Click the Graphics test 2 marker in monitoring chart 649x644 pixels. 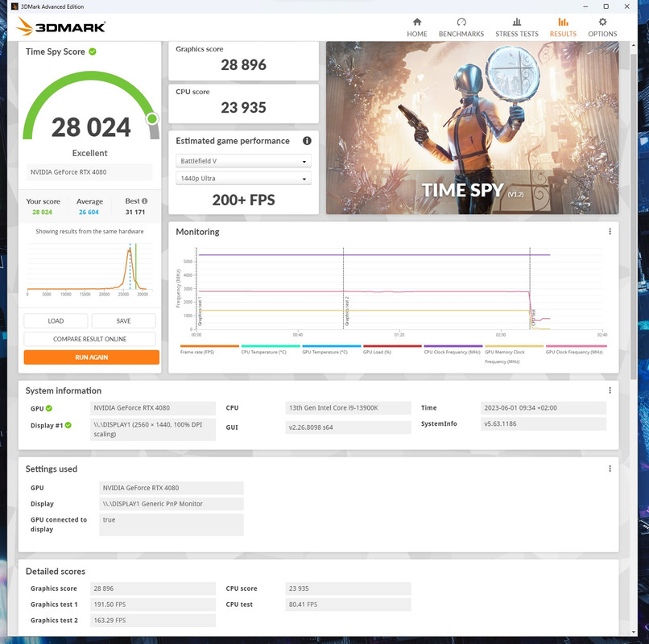point(347,312)
